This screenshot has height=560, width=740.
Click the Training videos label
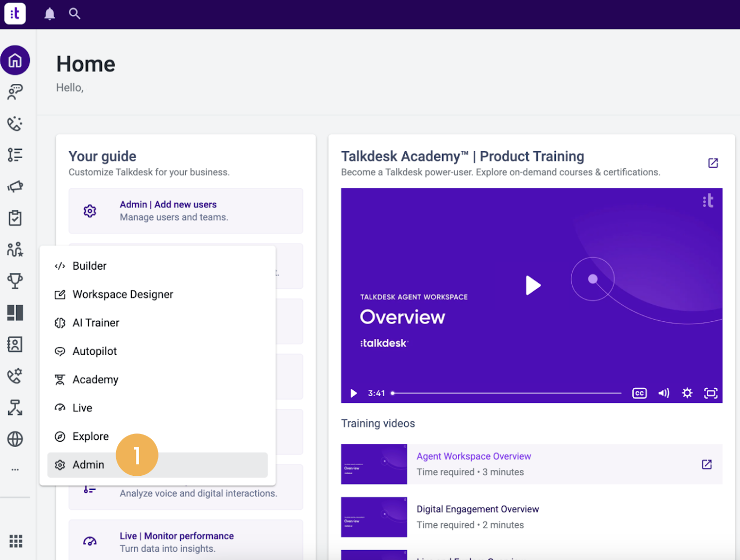coord(378,424)
